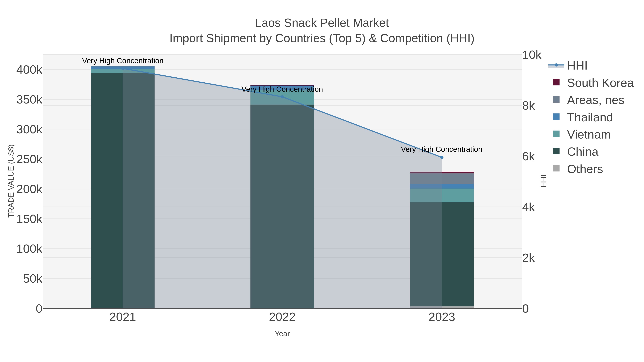Click the 2023 Others bar segment
644x362 pixels.
442,307
